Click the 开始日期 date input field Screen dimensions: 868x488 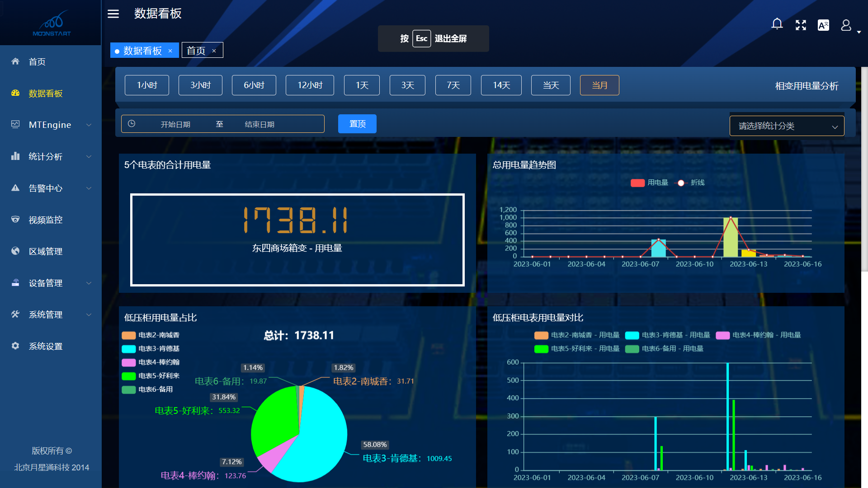pyautogui.click(x=175, y=124)
